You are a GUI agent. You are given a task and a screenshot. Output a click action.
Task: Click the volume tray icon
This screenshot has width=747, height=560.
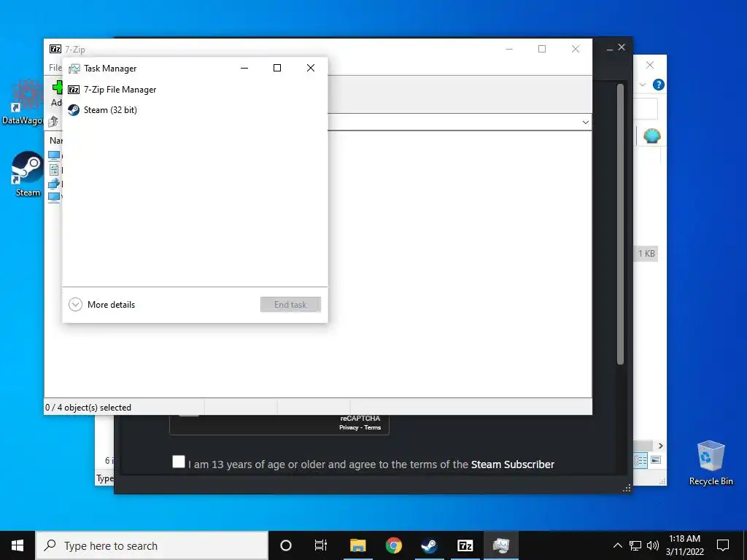click(653, 545)
